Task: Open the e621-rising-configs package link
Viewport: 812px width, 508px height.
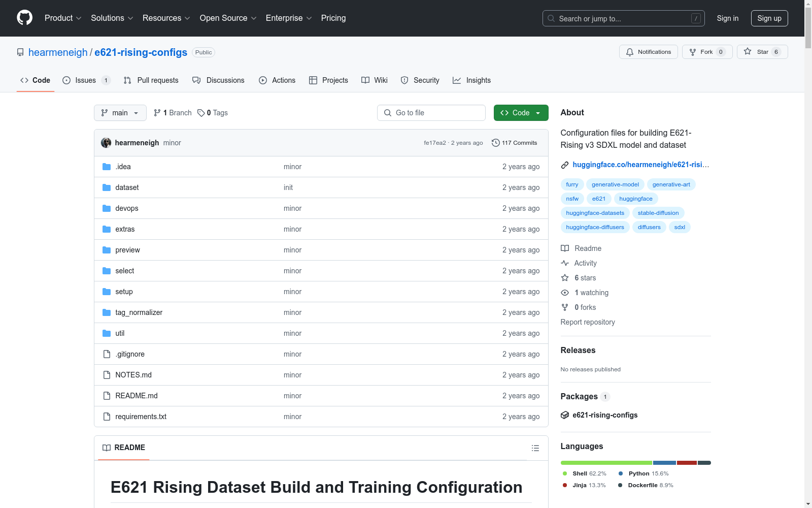Action: 605,415
